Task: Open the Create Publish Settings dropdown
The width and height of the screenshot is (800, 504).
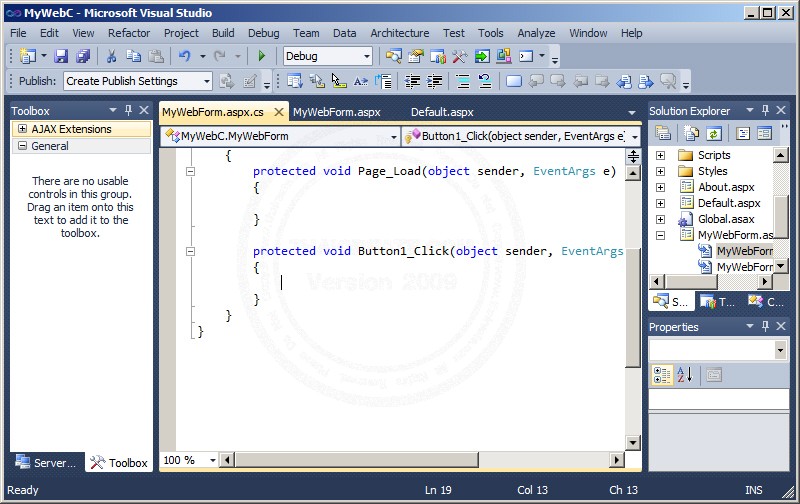Action: click(207, 81)
